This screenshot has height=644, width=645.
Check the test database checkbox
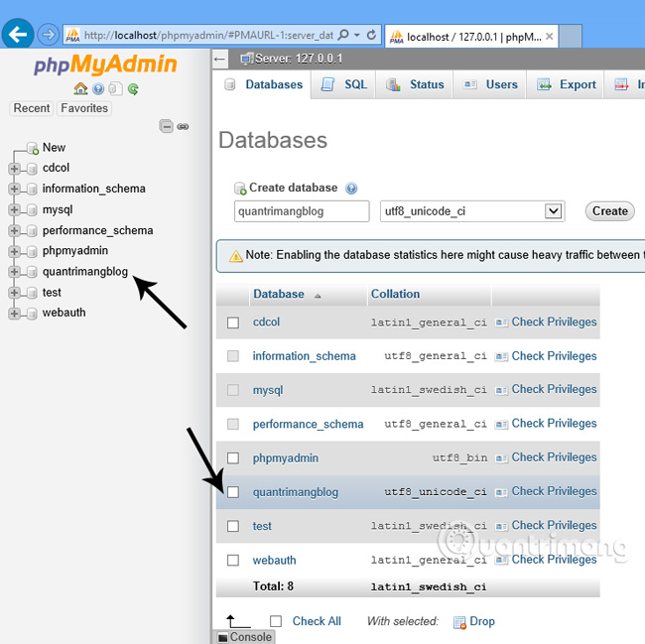click(233, 526)
